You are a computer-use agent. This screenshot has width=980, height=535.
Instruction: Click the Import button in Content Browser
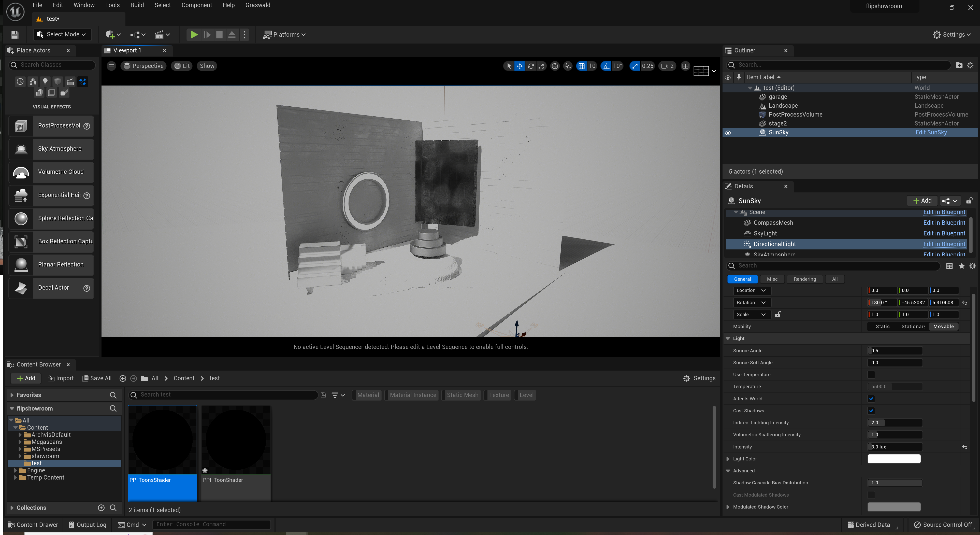click(x=61, y=378)
